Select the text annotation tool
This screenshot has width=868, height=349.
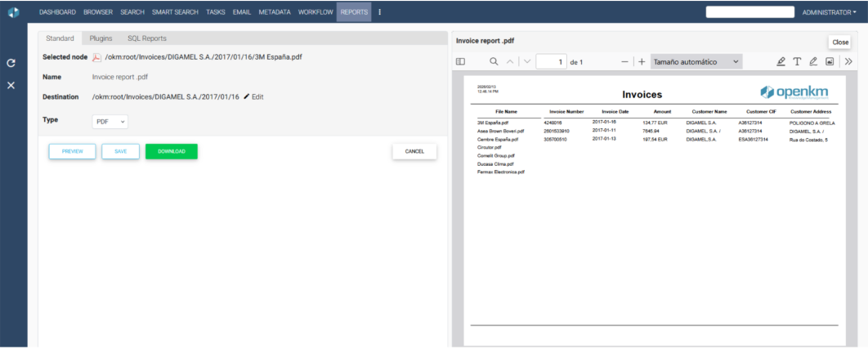pos(797,62)
